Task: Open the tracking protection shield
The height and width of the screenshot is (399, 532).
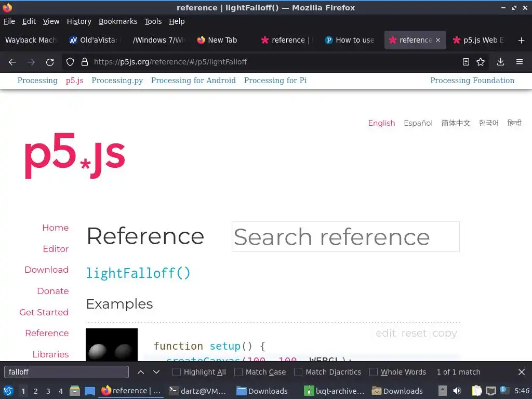Action: click(70, 62)
